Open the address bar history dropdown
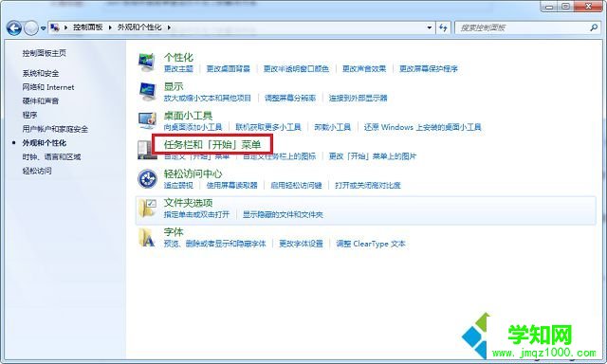The width and height of the screenshot is (607, 364). pos(429,27)
